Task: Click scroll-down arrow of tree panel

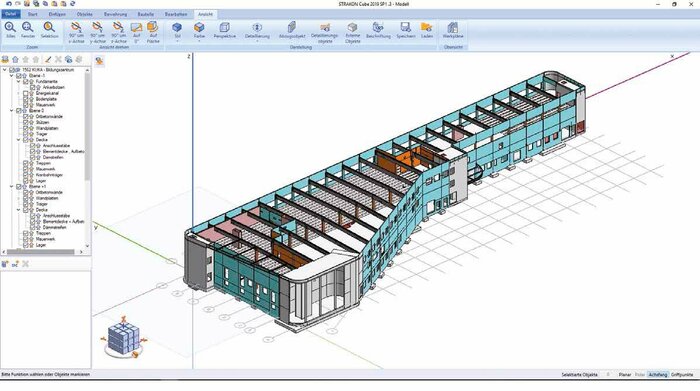Action: click(88, 245)
